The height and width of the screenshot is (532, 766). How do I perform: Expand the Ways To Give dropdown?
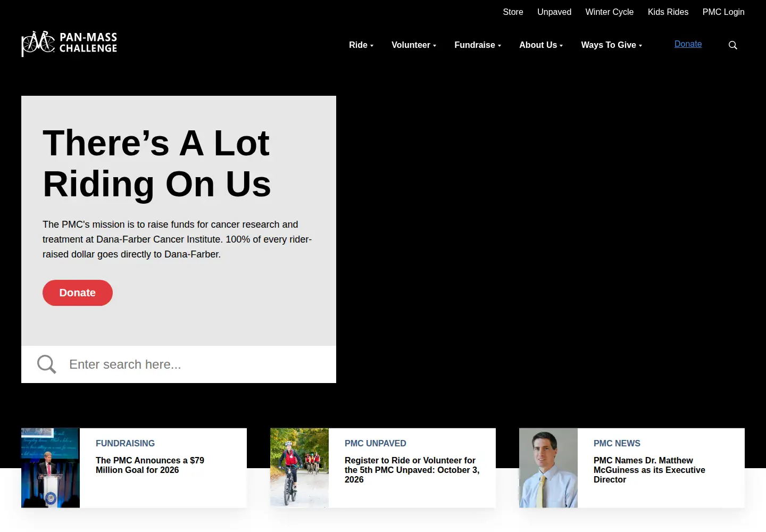[x=612, y=45]
